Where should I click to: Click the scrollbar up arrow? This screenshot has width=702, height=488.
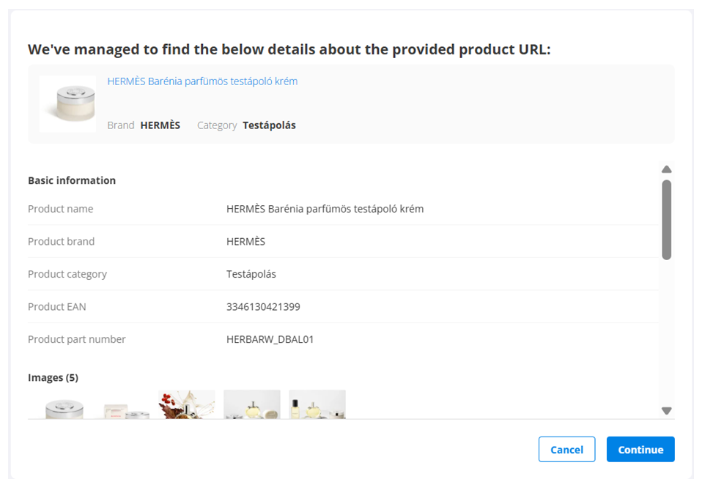point(667,170)
